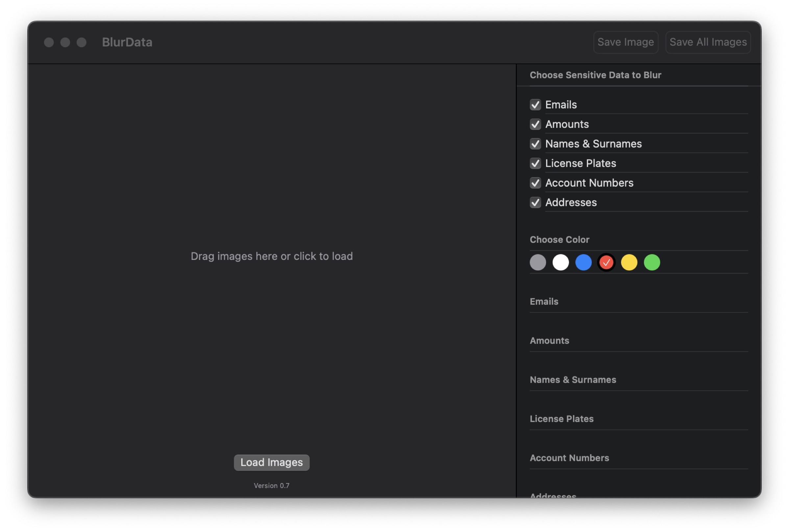Select the gray color swatch
Image resolution: width=789 pixels, height=532 pixels.
click(x=538, y=262)
